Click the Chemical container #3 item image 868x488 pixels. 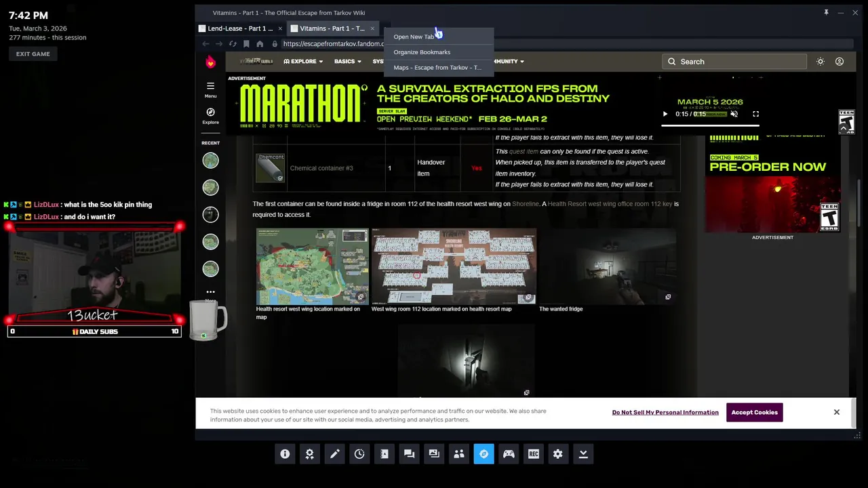(x=271, y=168)
